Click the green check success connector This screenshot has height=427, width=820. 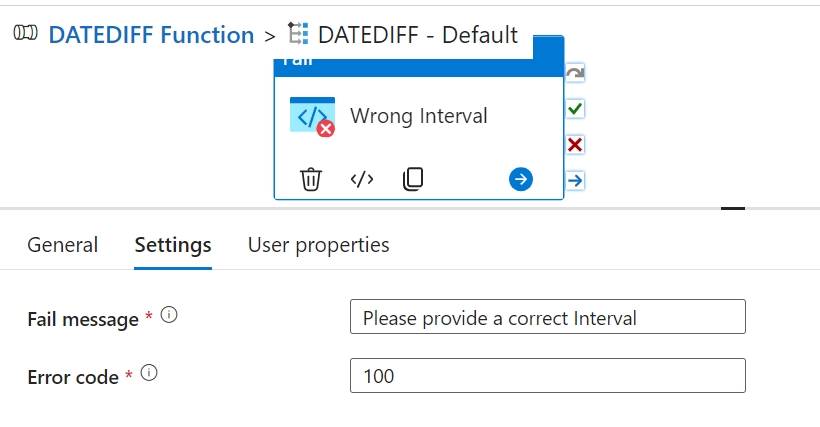pos(575,108)
